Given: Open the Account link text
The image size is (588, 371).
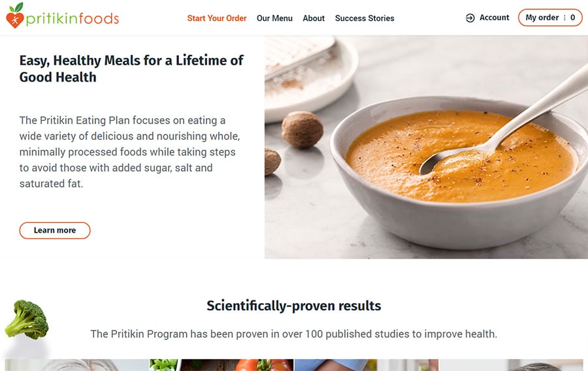Looking at the screenshot, I should (494, 18).
